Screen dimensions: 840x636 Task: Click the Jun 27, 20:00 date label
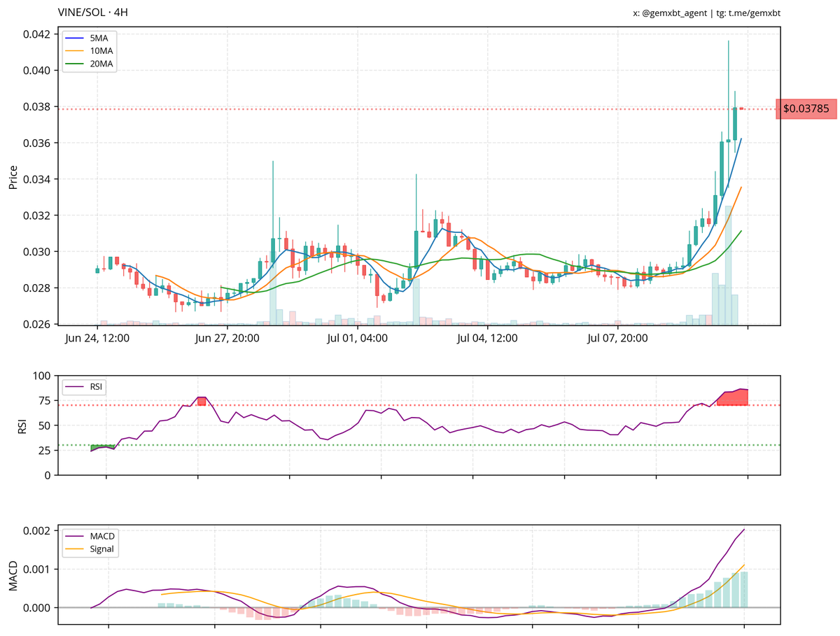227,339
